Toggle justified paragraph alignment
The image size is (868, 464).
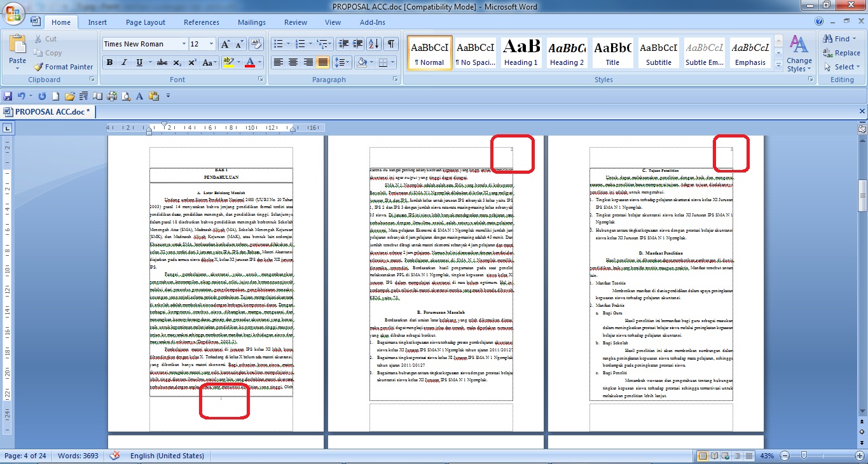[323, 62]
